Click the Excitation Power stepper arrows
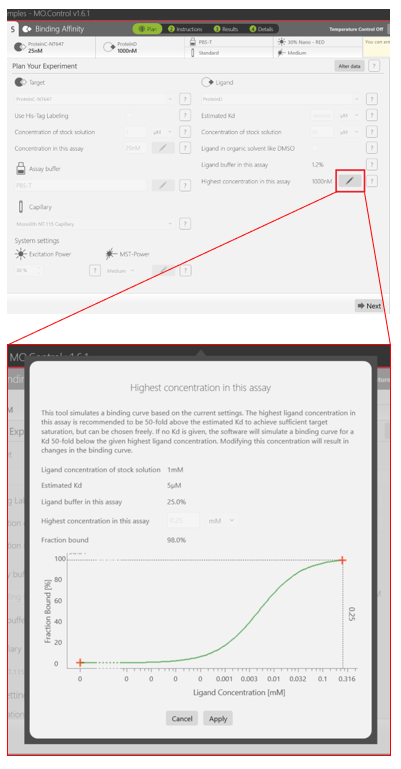The height and width of the screenshot is (769, 401). point(39,270)
